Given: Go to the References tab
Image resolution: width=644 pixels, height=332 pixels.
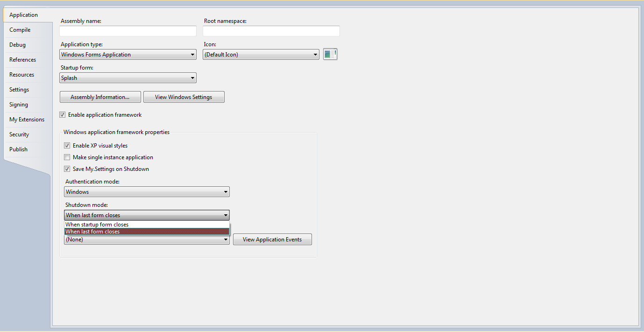Looking at the screenshot, I should (23, 60).
